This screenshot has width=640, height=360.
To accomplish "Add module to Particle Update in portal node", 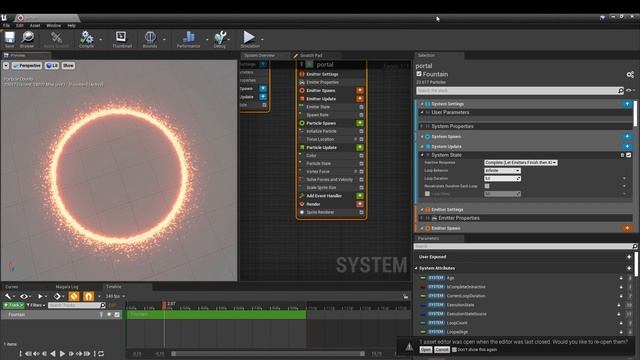I will 360,147.
